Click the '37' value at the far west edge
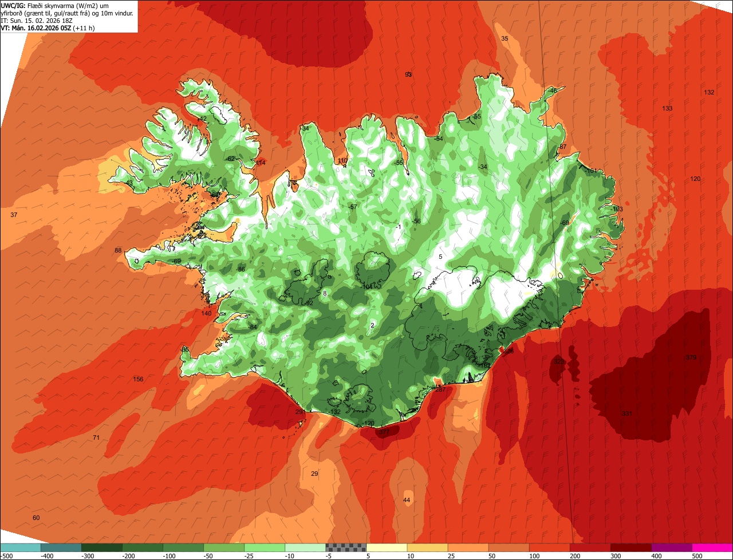Image resolution: width=733 pixels, height=560 pixels. click(x=14, y=215)
